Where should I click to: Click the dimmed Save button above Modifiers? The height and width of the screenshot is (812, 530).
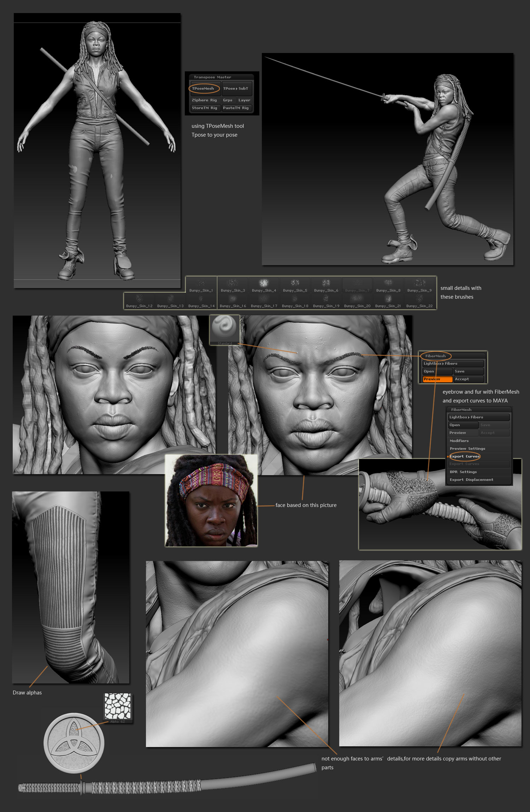pos(495,425)
